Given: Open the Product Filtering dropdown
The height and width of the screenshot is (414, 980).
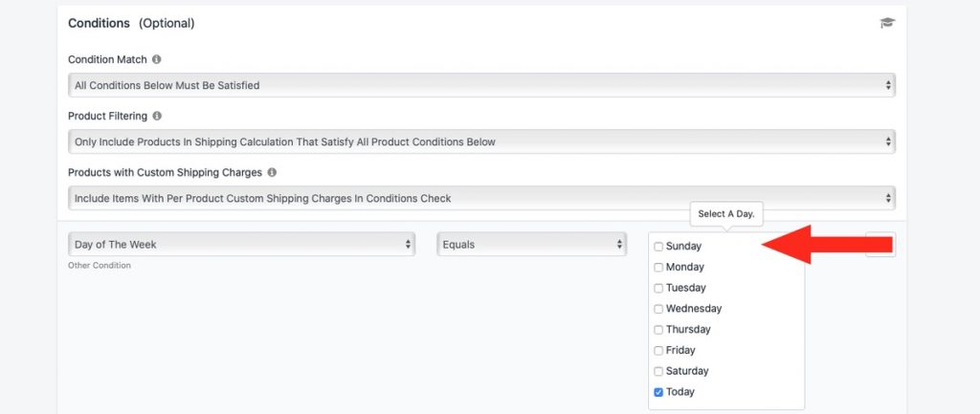Looking at the screenshot, I should (481, 142).
